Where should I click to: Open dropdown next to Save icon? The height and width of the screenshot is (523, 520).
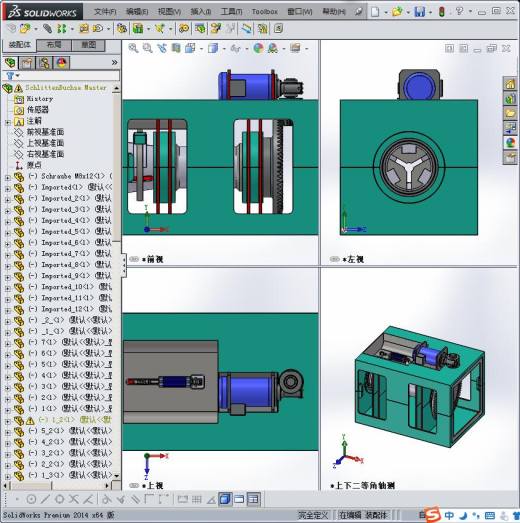click(x=430, y=13)
